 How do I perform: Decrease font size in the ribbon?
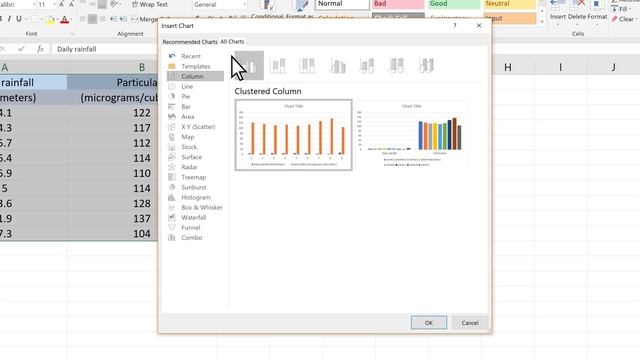point(71,4)
